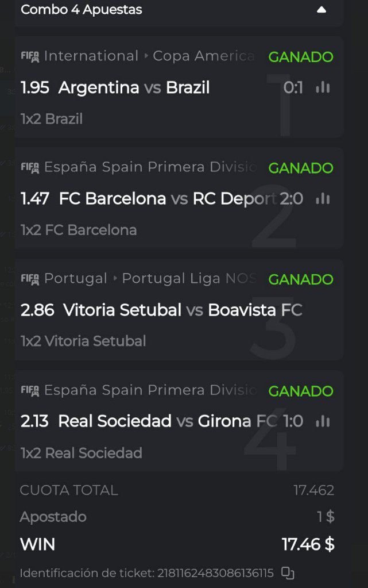Click FIFA icon beside International Copa America
This screenshot has width=368, height=588.
[30, 56]
